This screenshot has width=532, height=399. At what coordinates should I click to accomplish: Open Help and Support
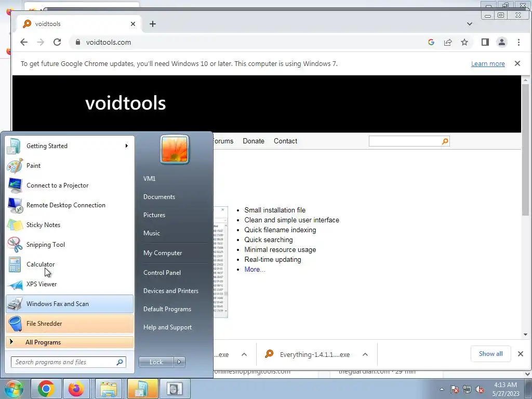[168, 327]
